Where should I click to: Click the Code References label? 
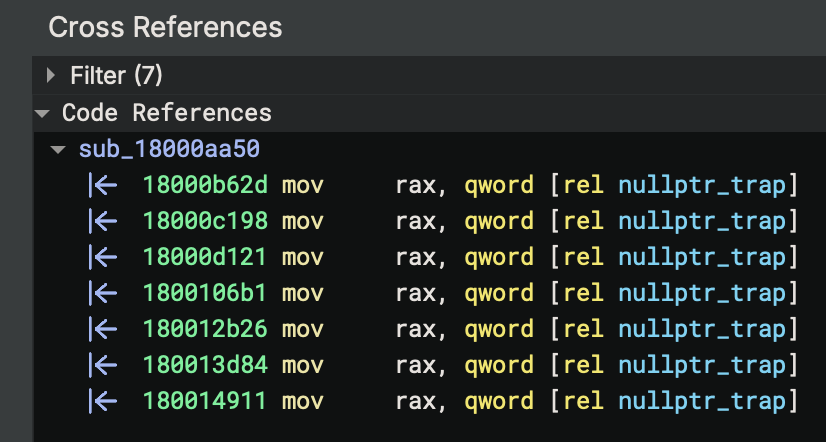pos(167,113)
